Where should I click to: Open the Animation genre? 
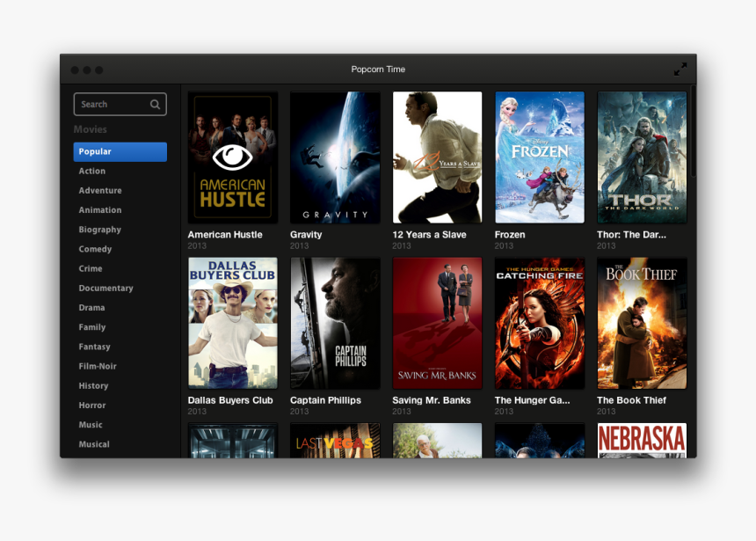click(100, 210)
